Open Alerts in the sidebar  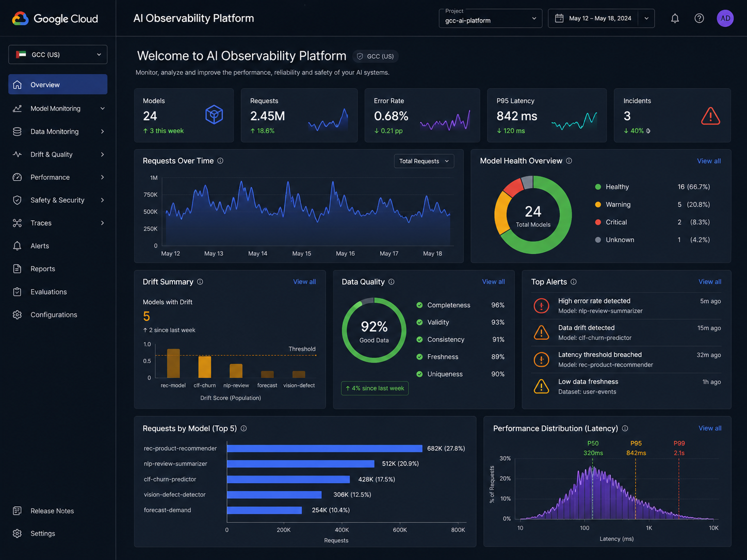pyautogui.click(x=58, y=246)
